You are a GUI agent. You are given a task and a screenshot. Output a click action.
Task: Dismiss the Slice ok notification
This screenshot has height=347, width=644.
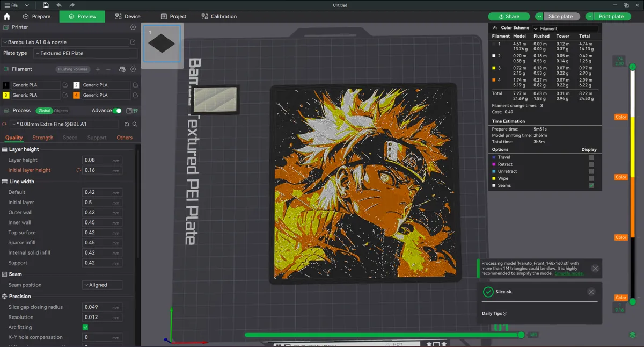point(591,292)
